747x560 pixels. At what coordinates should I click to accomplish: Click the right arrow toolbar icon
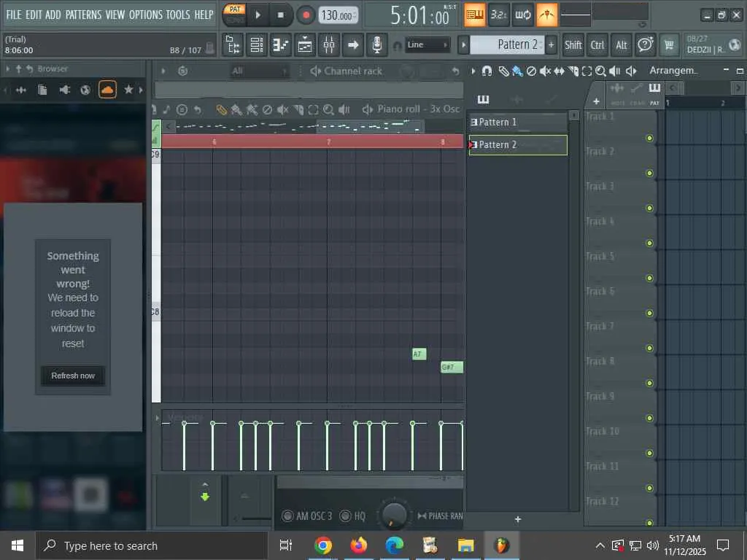tap(353, 45)
